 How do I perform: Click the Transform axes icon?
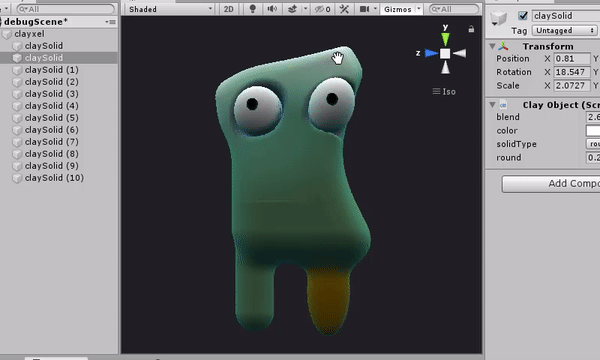coord(504,46)
